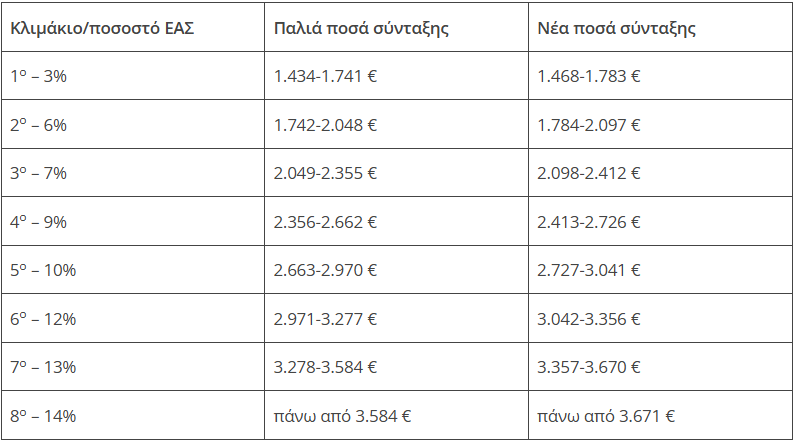Click the 'Κλιμάκιο/ποσοστό ΕΑΣ' column header
The height and width of the screenshot is (441, 793).
click(x=102, y=28)
